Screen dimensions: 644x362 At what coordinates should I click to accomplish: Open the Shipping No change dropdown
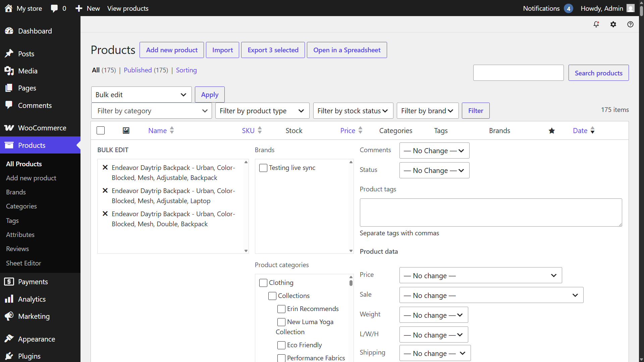click(435, 353)
